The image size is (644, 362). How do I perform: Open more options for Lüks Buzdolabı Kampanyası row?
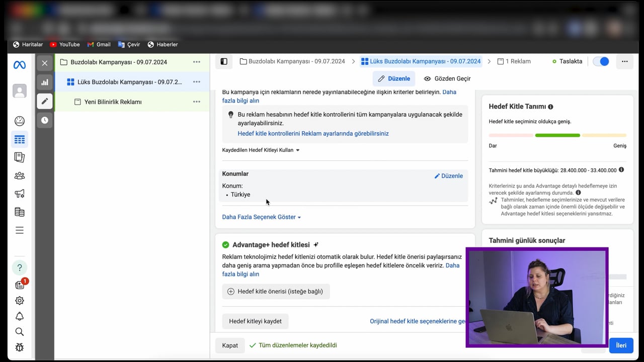point(197,82)
